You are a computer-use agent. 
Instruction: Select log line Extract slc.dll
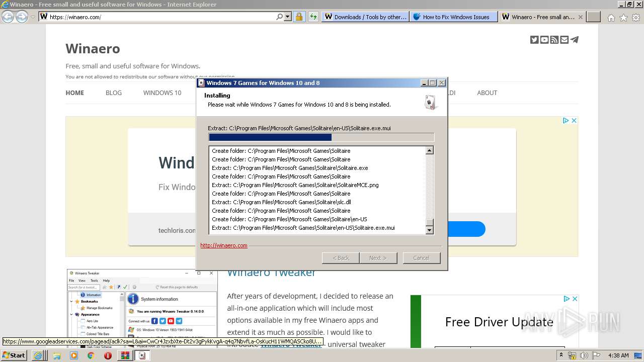click(x=281, y=202)
